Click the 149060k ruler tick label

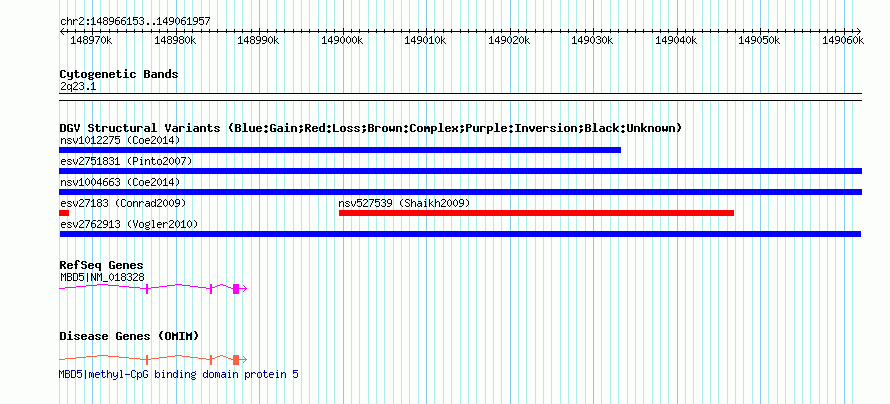click(843, 40)
